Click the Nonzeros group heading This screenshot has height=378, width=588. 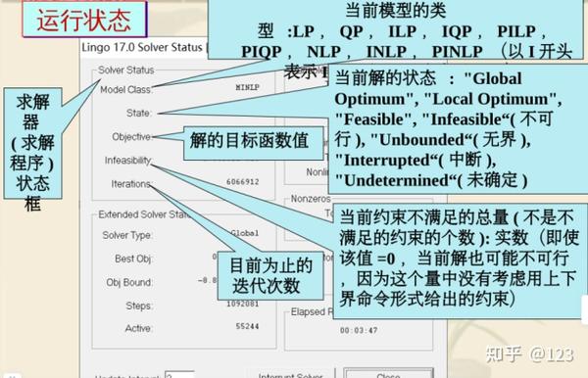click(311, 199)
